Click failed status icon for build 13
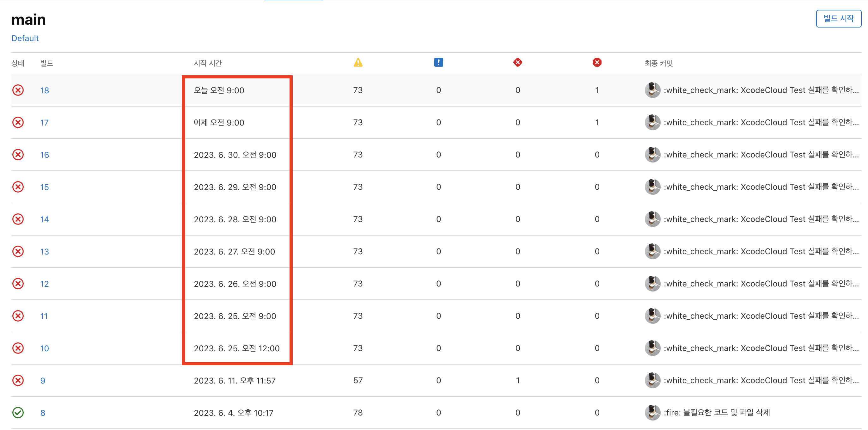This screenshot has width=868, height=430. [18, 251]
